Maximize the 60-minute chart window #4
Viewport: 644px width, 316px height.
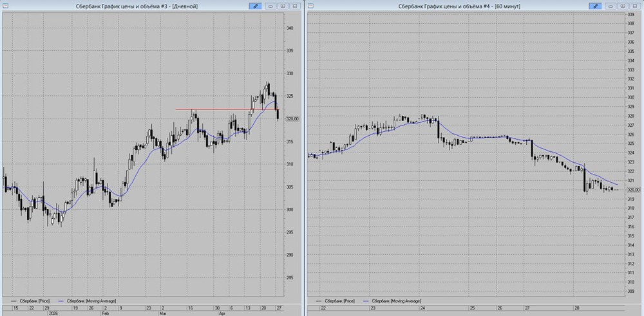pos(623,6)
